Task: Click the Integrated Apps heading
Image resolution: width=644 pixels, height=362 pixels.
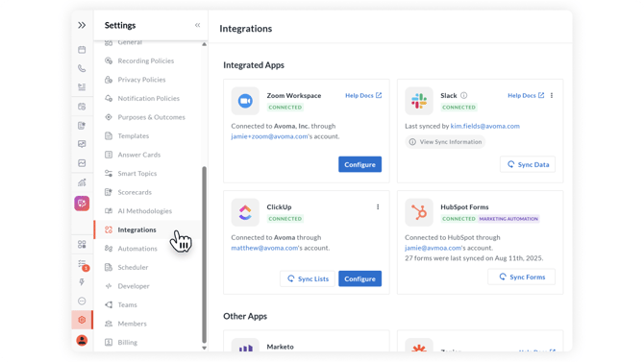Action: point(254,65)
